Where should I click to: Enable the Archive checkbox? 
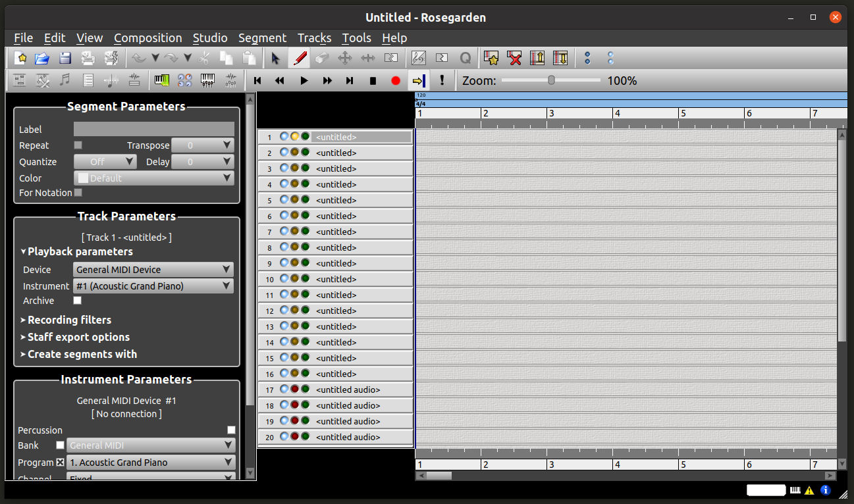(x=78, y=301)
